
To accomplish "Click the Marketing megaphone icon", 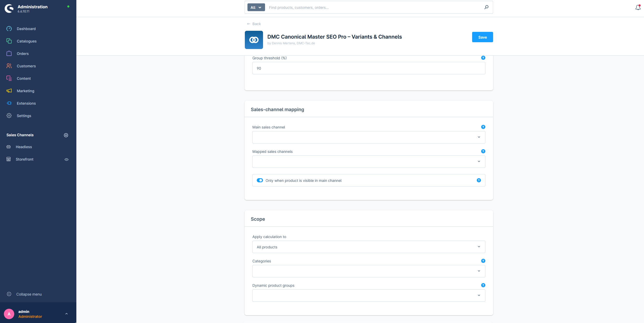I will pos(9,91).
